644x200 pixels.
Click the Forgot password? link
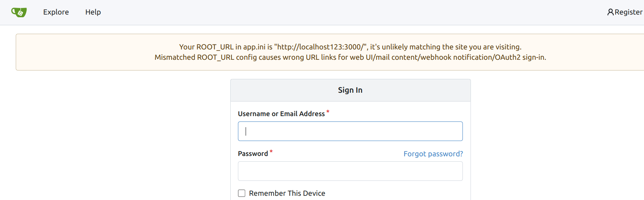coord(433,154)
